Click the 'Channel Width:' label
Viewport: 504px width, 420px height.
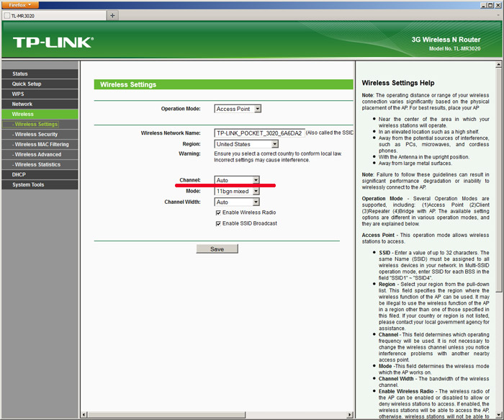(182, 202)
